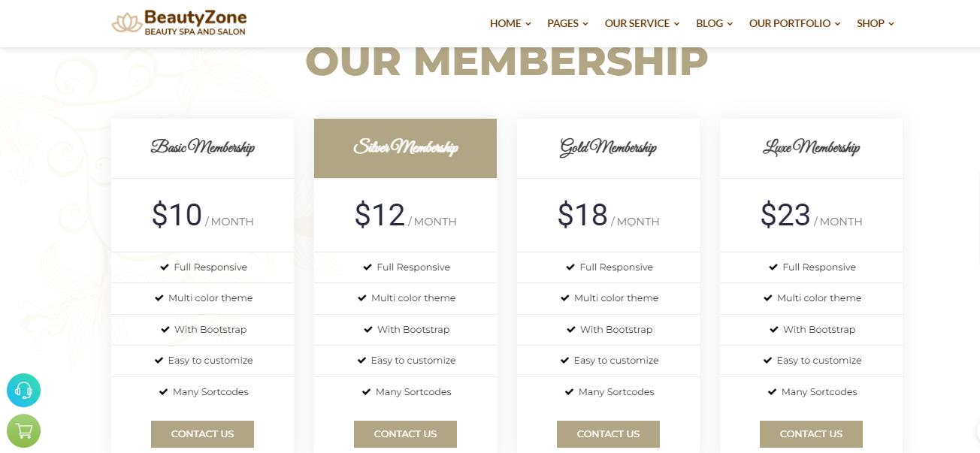Click the BeautyZone brand name text
The image size is (980, 453).
tap(195, 17)
